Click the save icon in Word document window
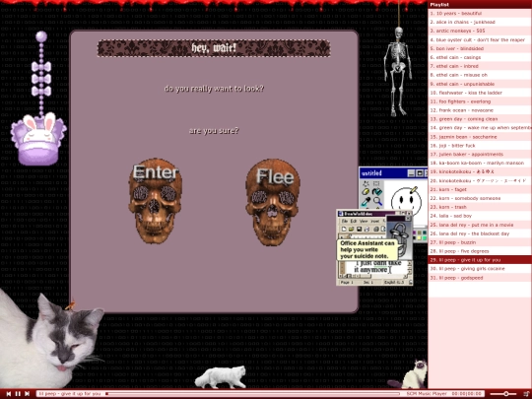 click(x=359, y=229)
